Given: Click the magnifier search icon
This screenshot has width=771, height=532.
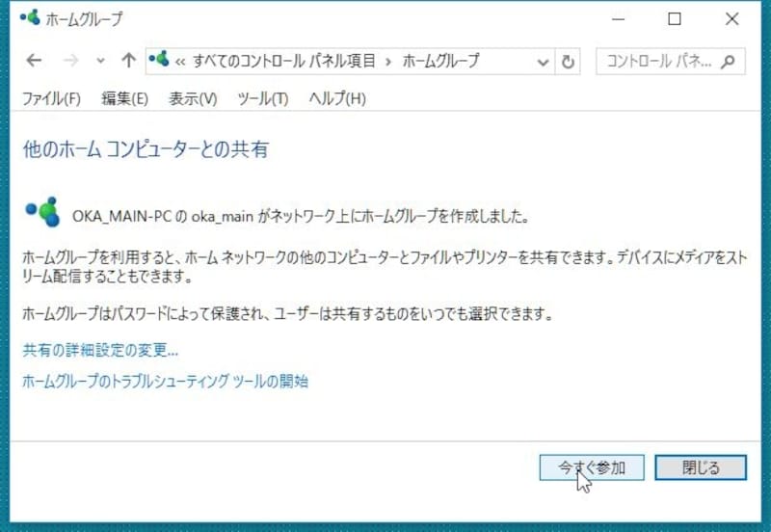Looking at the screenshot, I should click(728, 62).
